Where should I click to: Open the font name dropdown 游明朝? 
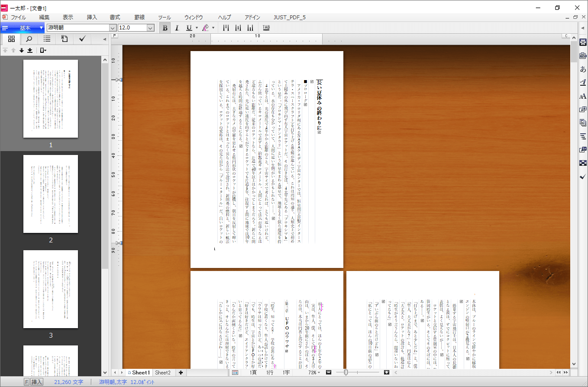coord(113,28)
